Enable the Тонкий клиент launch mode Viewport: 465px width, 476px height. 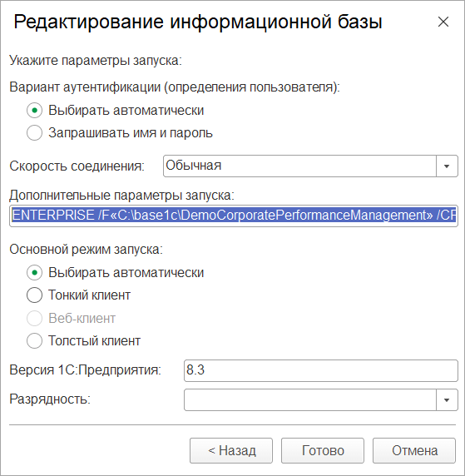click(34, 295)
